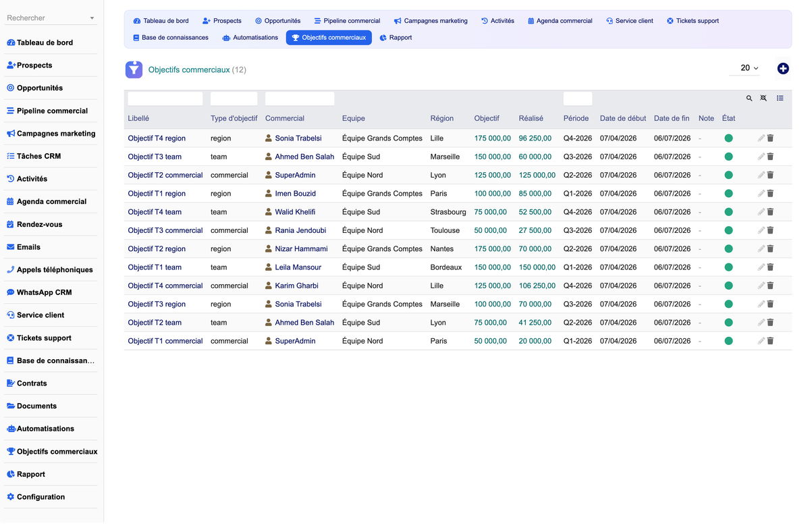
Task: Open the Rechercher sidebar dropdown
Action: click(51, 18)
